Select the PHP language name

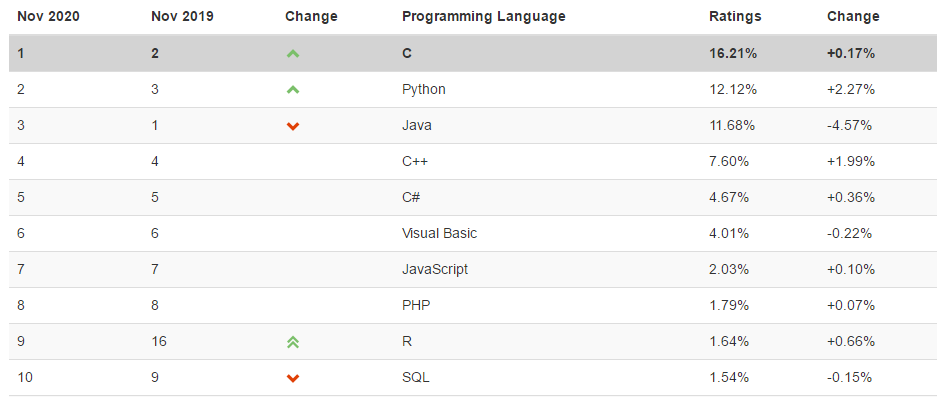[416, 306]
